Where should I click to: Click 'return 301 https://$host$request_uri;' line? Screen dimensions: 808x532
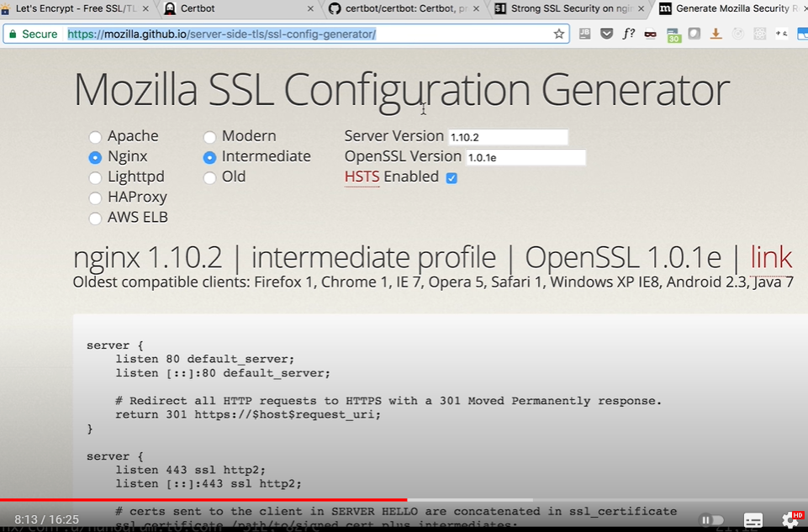click(248, 414)
